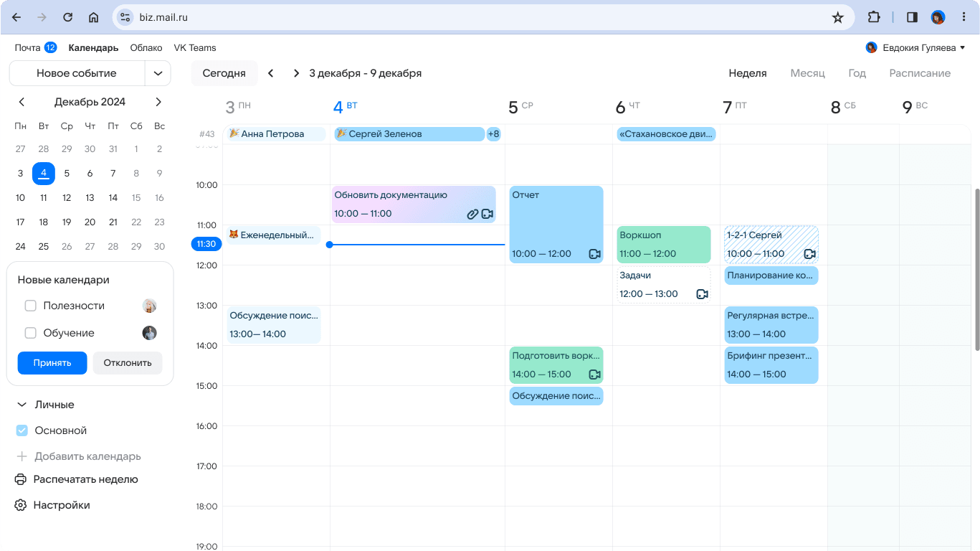Image resolution: width=980 pixels, height=551 pixels.
Task: Click video camera icon on Отчет event
Action: (594, 254)
